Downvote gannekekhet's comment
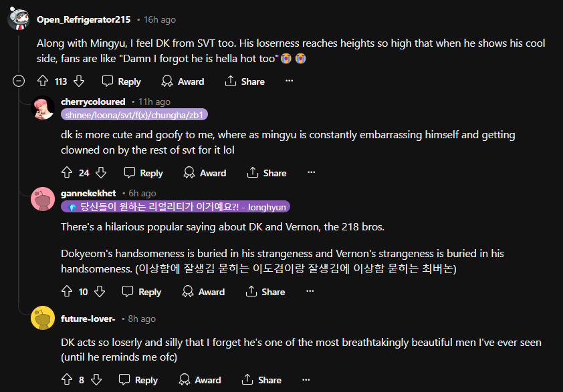The height and width of the screenshot is (392, 563). [x=99, y=292]
